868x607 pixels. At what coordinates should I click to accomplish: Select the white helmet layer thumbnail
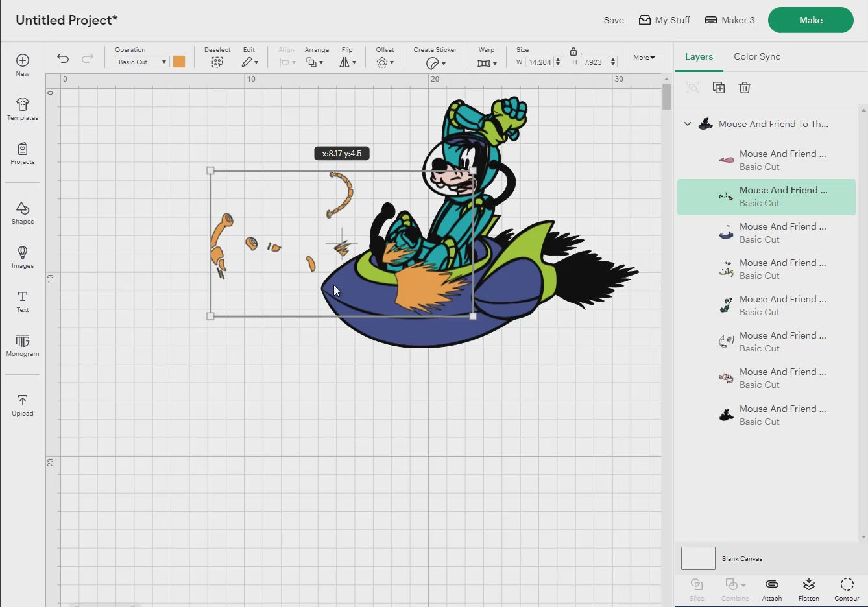click(x=727, y=341)
